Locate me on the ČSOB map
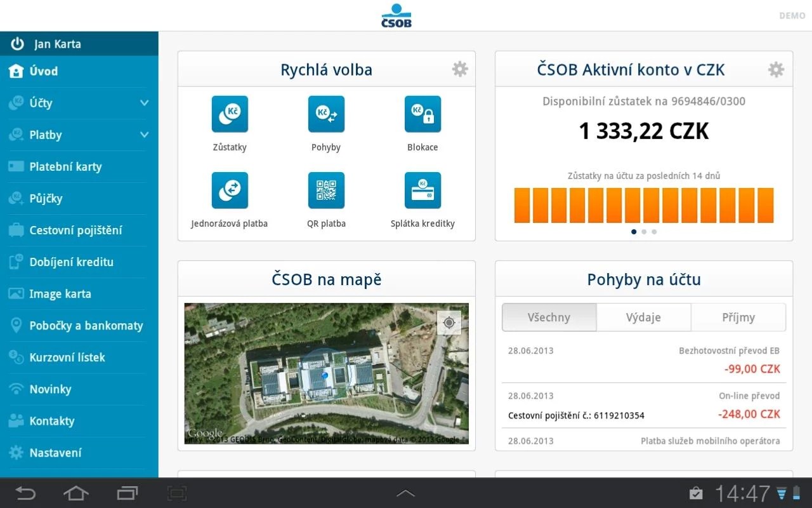The width and height of the screenshot is (812, 508). point(449,323)
